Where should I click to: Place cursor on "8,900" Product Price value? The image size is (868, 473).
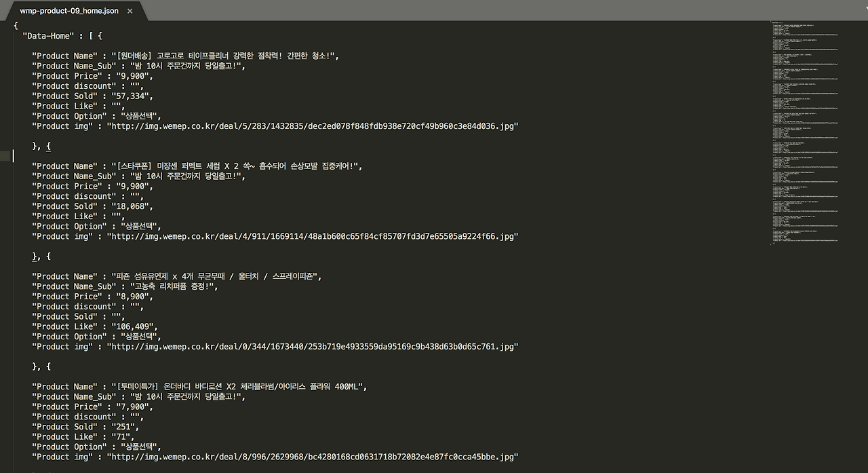(x=132, y=297)
